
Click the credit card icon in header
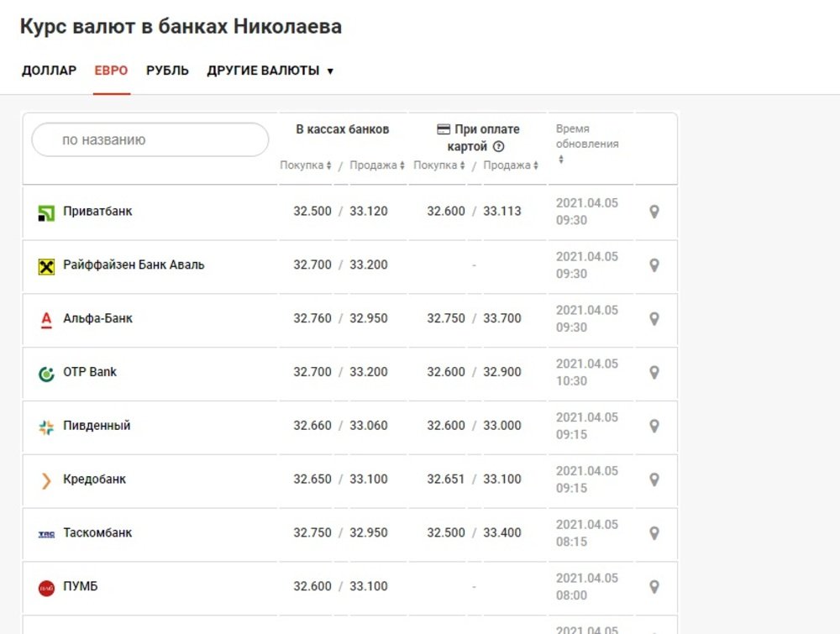tap(444, 129)
